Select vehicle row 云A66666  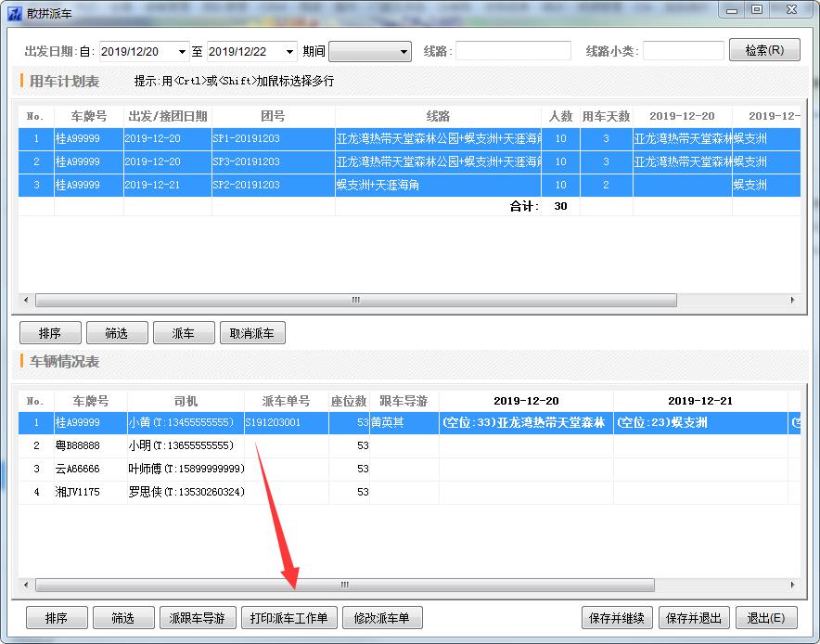tap(409, 469)
